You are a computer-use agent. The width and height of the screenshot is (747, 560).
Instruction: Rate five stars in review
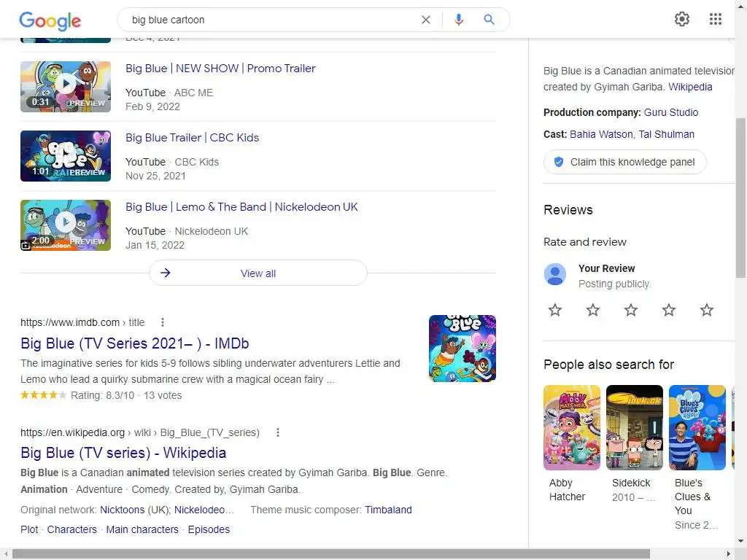point(706,310)
